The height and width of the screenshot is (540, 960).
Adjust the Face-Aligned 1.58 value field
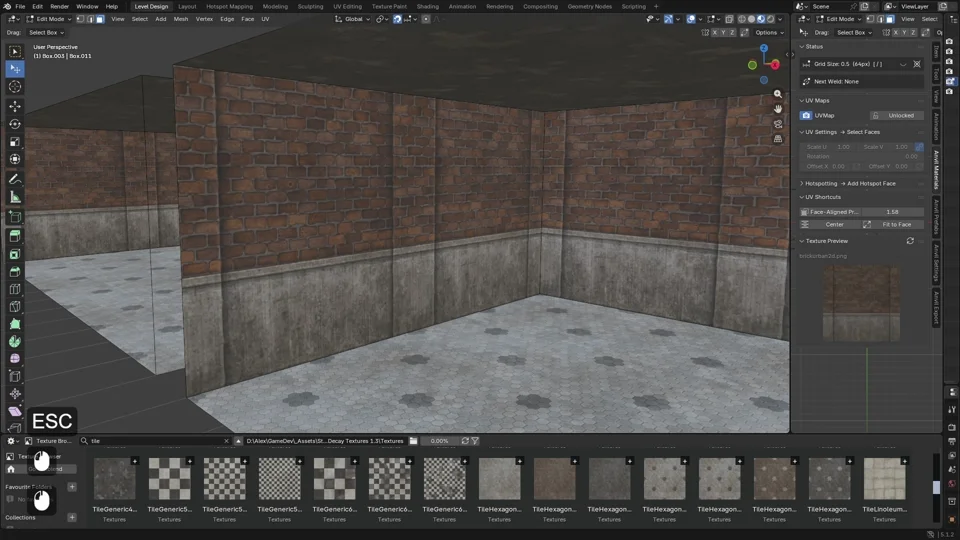[x=892, y=212]
